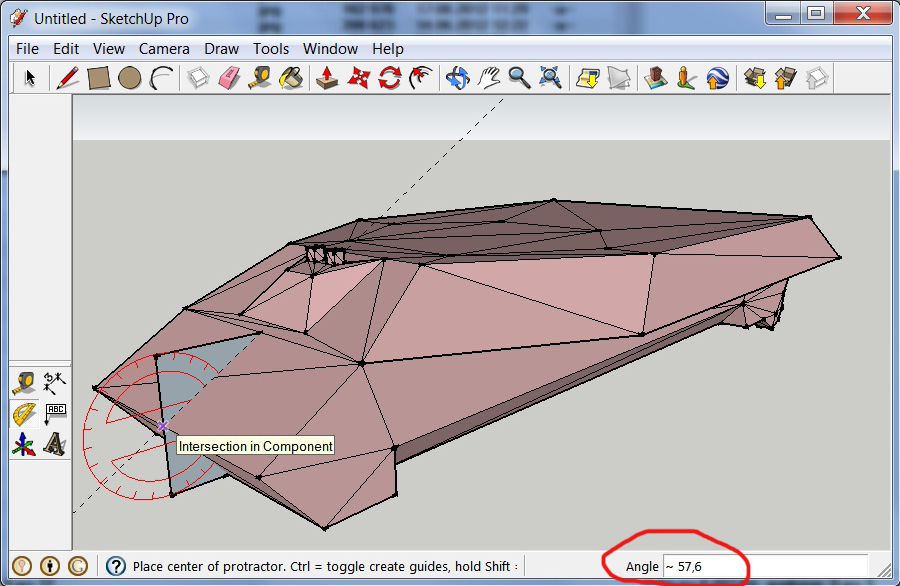Open the Window menu
This screenshot has height=586, width=900.
(x=330, y=48)
